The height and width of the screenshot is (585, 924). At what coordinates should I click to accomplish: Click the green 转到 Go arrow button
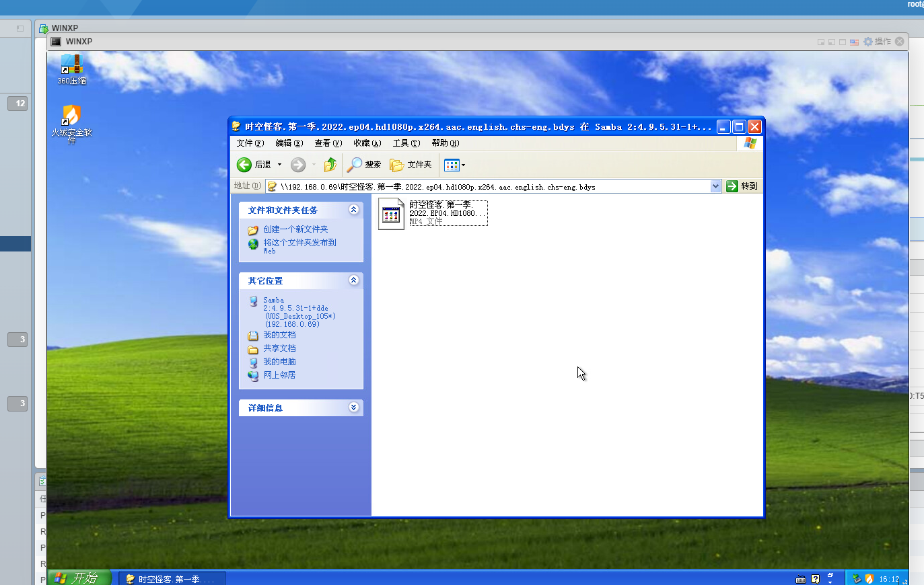(732, 186)
